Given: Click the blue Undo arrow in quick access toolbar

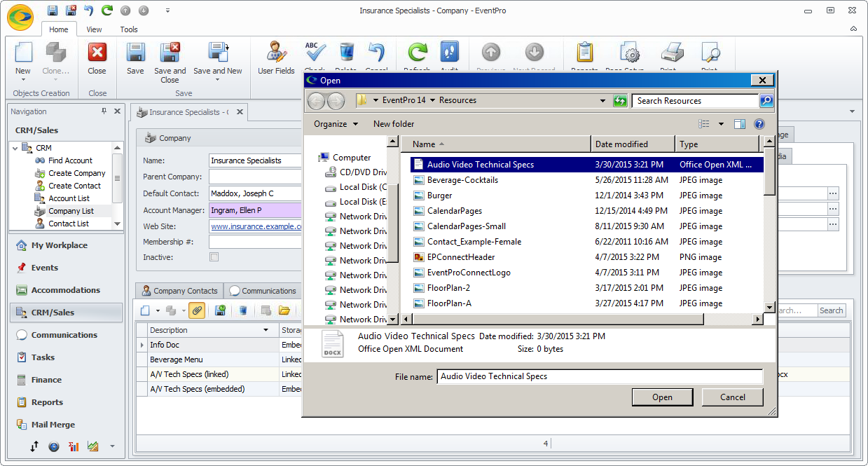Looking at the screenshot, I should [x=89, y=11].
